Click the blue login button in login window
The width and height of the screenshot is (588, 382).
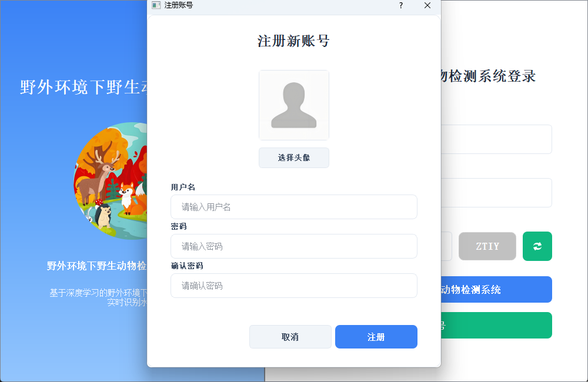pyautogui.click(x=496, y=289)
